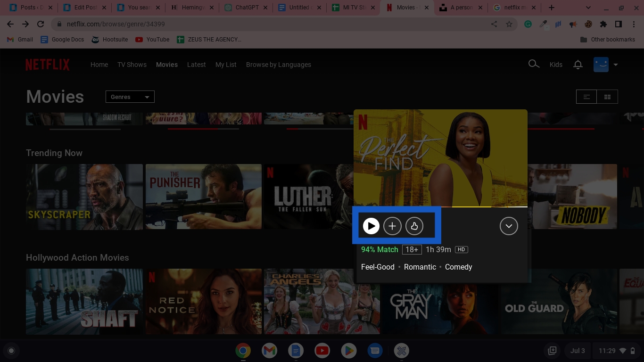The width and height of the screenshot is (644, 362).
Task: Open the Extensions puzzle menu
Action: (x=603, y=24)
